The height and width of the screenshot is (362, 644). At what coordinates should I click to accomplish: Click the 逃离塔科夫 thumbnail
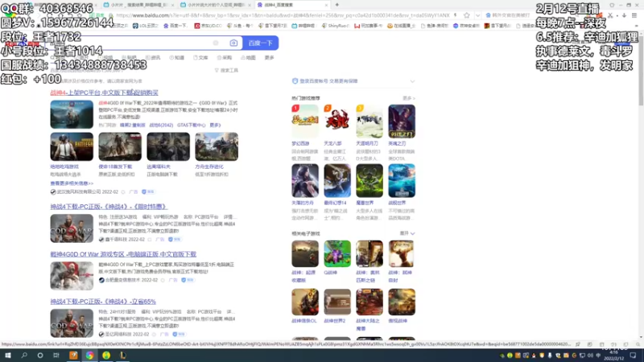coord(168,146)
